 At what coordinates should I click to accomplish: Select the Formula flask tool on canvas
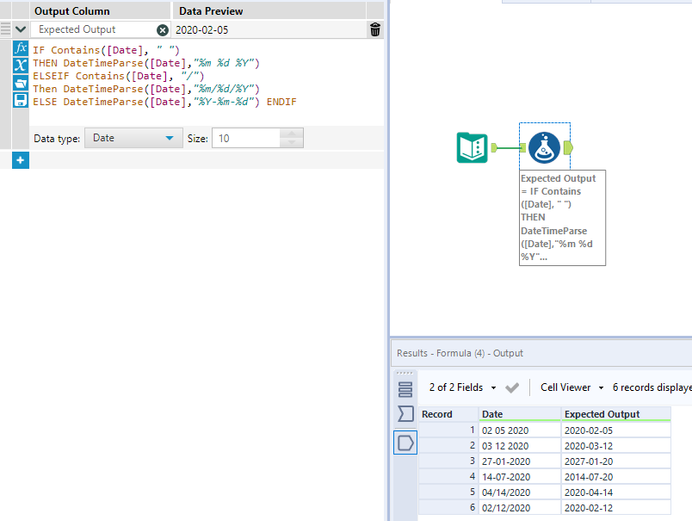[x=545, y=148]
